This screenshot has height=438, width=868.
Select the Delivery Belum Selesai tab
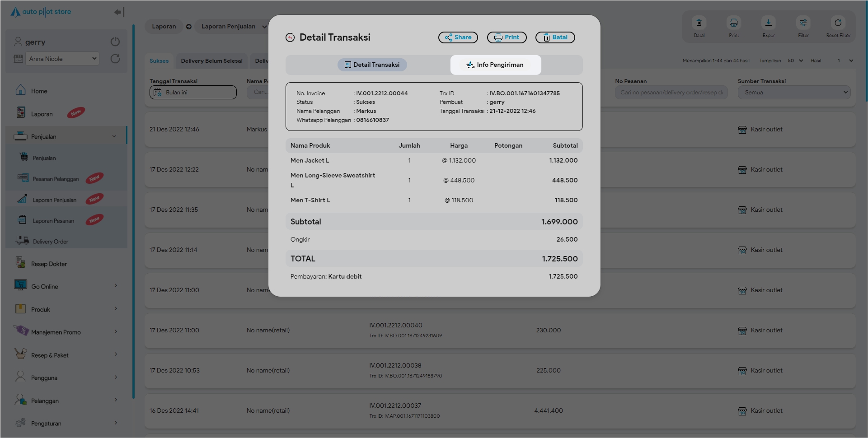tap(211, 61)
